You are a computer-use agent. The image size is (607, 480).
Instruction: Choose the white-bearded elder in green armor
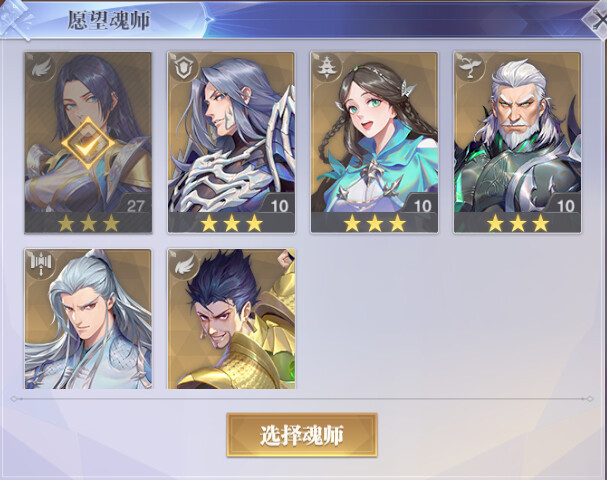point(518,143)
